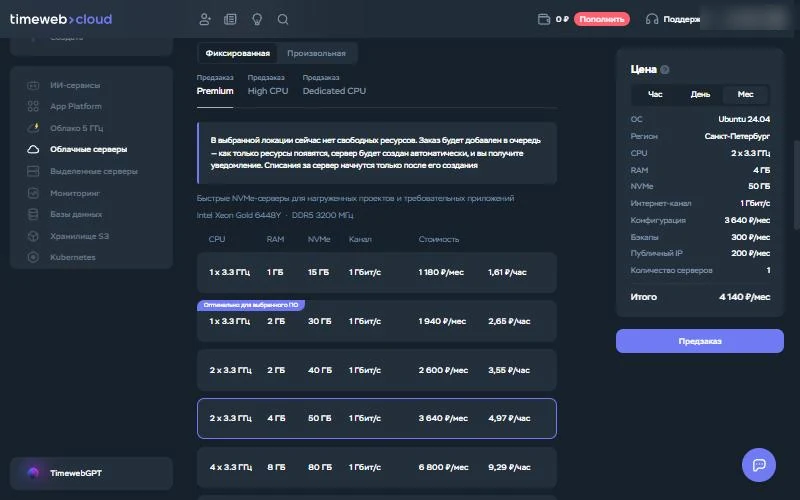Open Kubernetes in the sidebar

(x=73, y=257)
